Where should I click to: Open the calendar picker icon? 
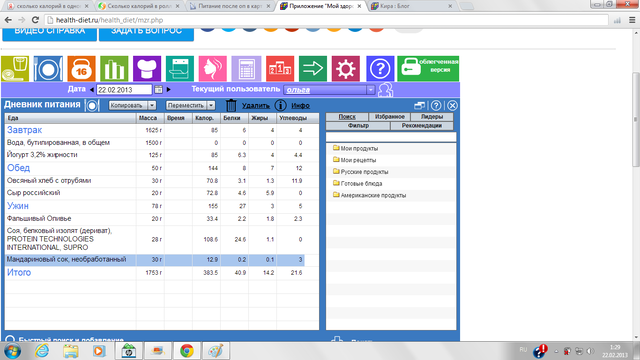click(158, 89)
